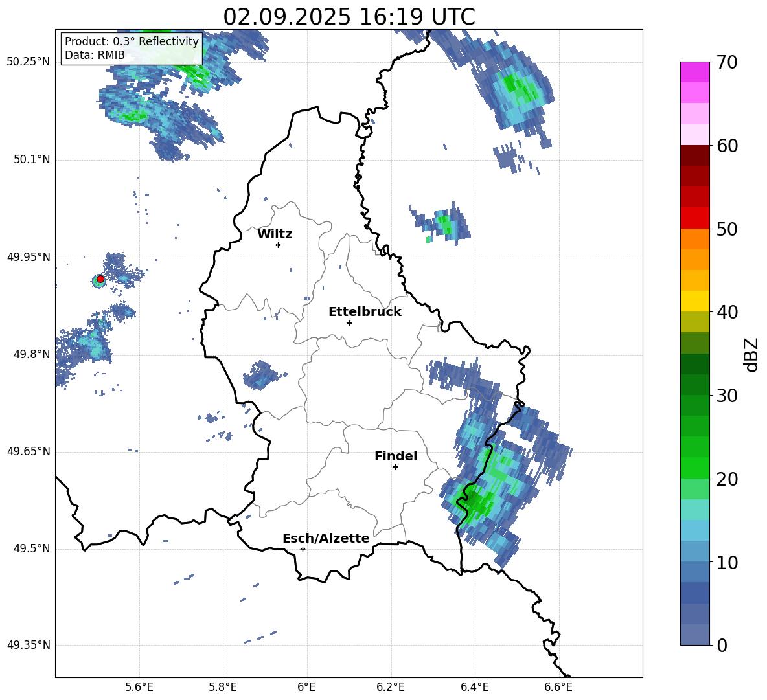Click the 49.95°N latitude label
The height and width of the screenshot is (700, 767).
pos(29,257)
